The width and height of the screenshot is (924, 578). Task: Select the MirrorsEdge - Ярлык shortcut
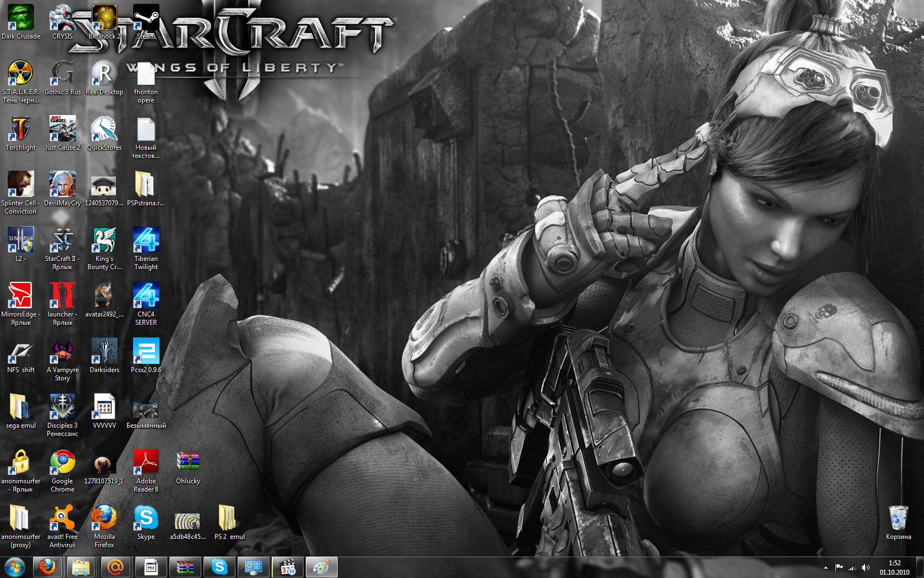[21, 304]
